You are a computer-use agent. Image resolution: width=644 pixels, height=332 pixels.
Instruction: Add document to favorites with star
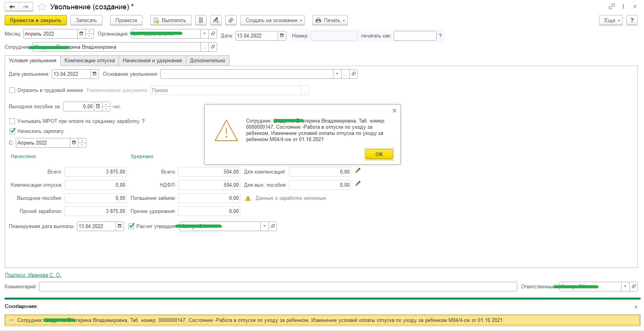[42, 7]
